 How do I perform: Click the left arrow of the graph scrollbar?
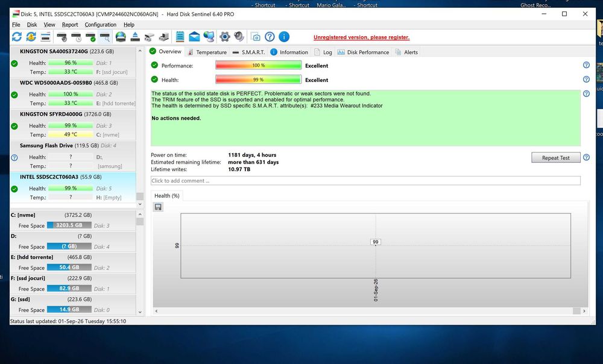(156, 311)
